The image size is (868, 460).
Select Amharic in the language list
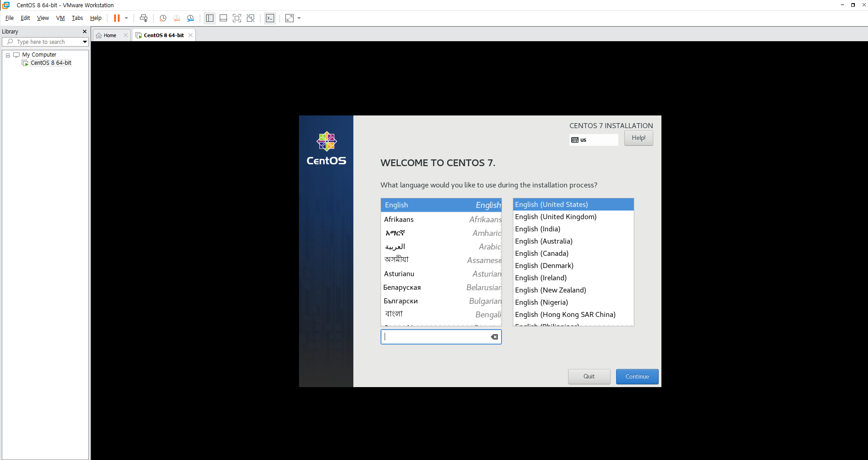tap(441, 233)
